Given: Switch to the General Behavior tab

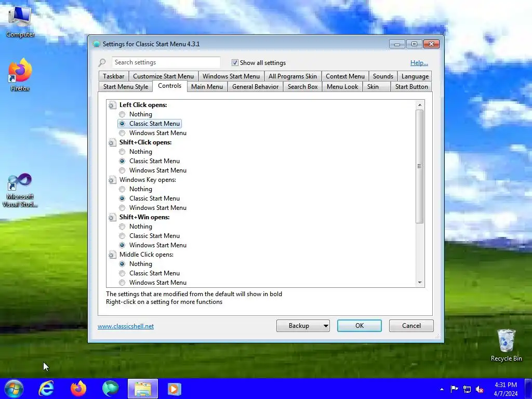Looking at the screenshot, I should [256, 87].
